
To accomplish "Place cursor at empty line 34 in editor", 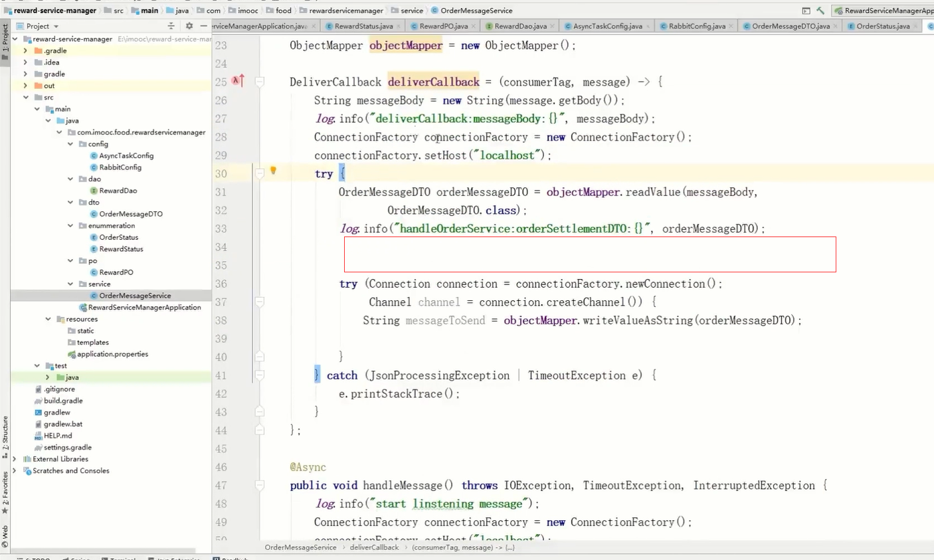I will tap(590, 247).
